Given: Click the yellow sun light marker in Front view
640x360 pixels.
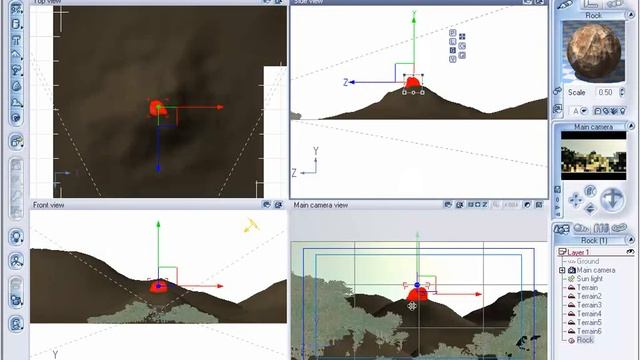Looking at the screenshot, I should 251,225.
